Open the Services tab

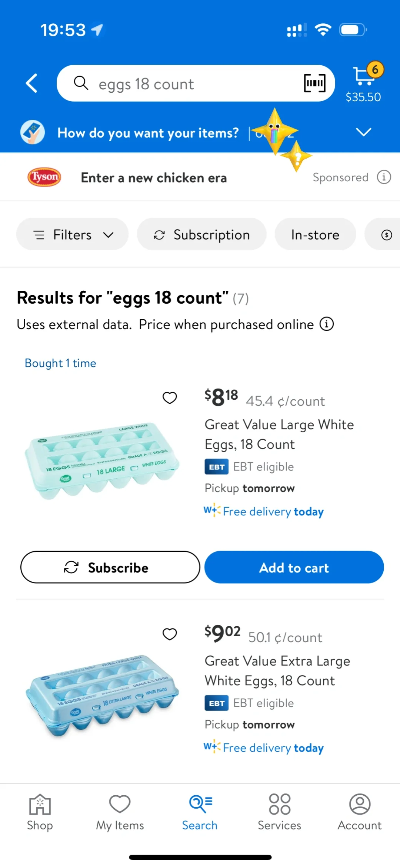(x=279, y=812)
